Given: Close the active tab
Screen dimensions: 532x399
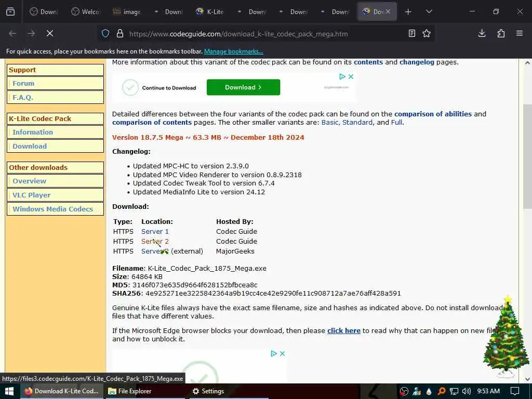Looking at the screenshot, I should click(x=388, y=11).
